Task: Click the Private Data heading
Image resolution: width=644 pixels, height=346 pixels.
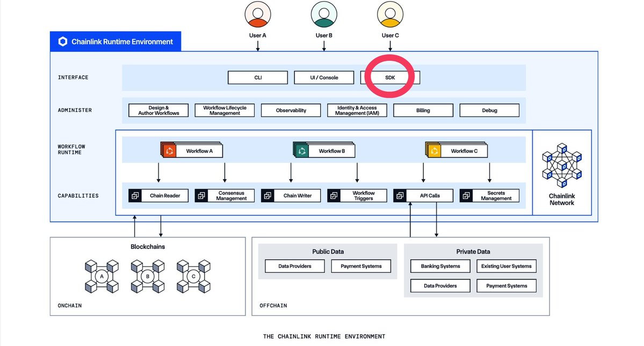Action: [473, 251]
